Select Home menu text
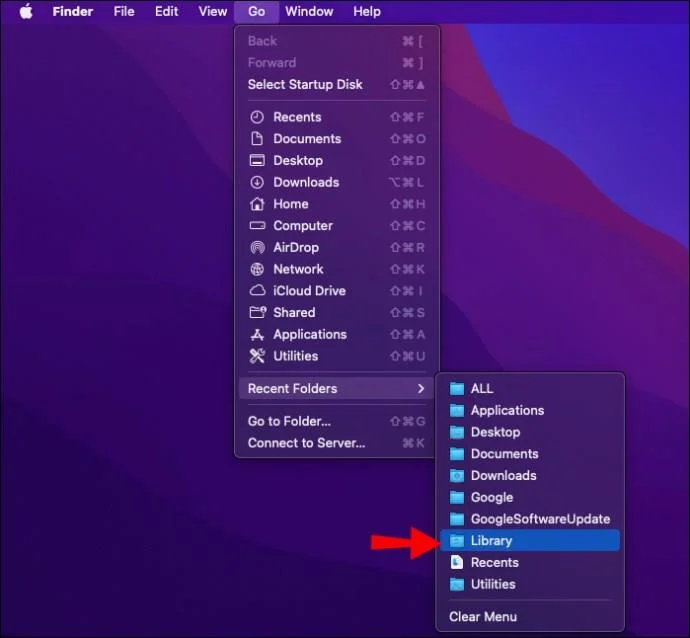The height and width of the screenshot is (638, 690). (x=290, y=204)
